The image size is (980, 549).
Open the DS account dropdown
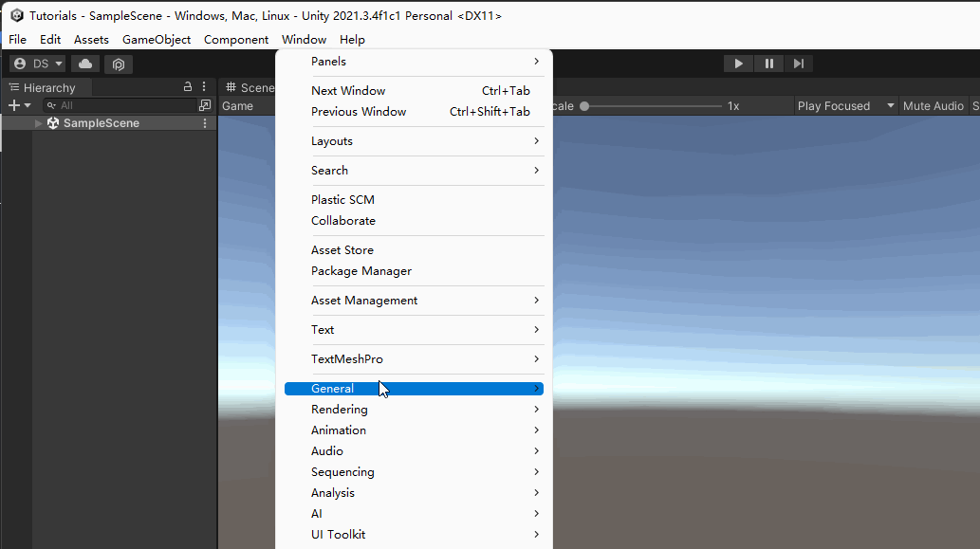tap(38, 64)
